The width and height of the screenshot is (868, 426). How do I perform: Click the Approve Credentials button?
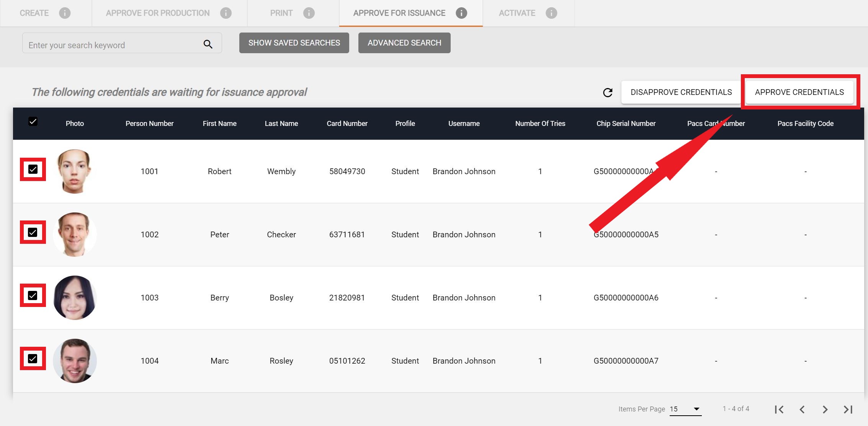(799, 92)
